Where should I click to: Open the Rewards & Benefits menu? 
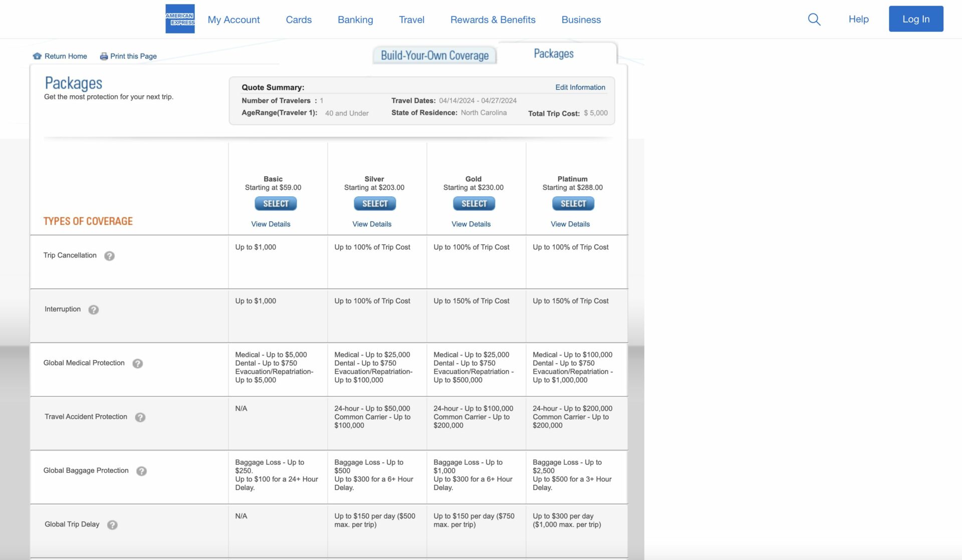[493, 20]
